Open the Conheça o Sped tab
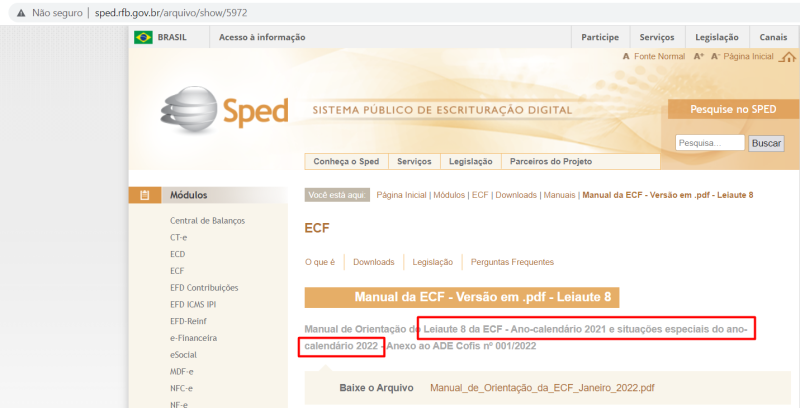 tap(346, 162)
